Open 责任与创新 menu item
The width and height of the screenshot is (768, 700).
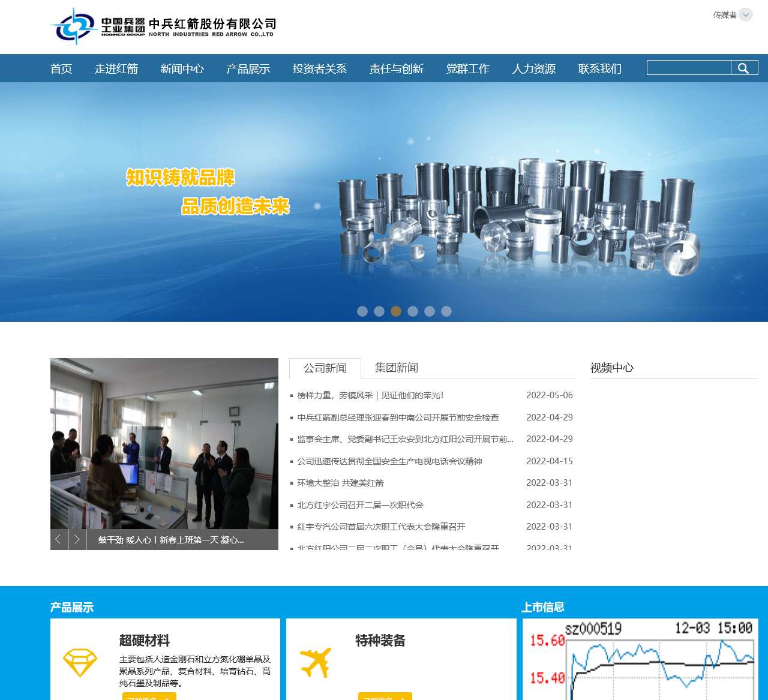(397, 69)
